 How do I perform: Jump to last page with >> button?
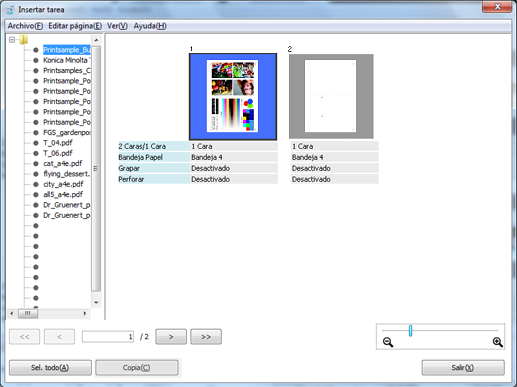(x=206, y=337)
